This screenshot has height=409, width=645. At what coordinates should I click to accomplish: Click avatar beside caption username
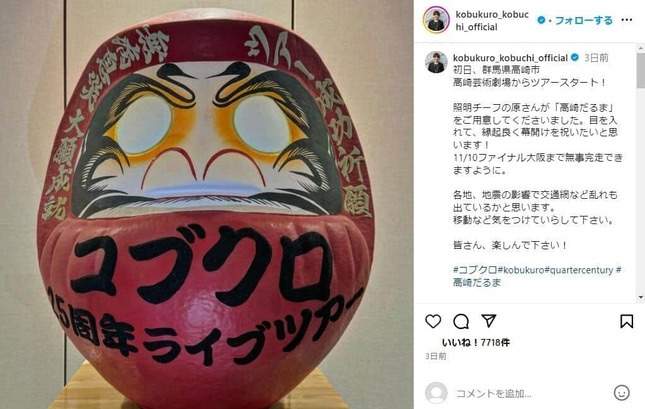pos(436,62)
